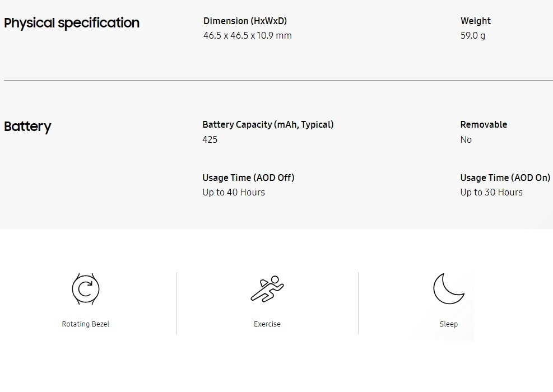Screen dimensions: 553x392
Task: Select the Up to 30 Hours value
Action: (491, 192)
